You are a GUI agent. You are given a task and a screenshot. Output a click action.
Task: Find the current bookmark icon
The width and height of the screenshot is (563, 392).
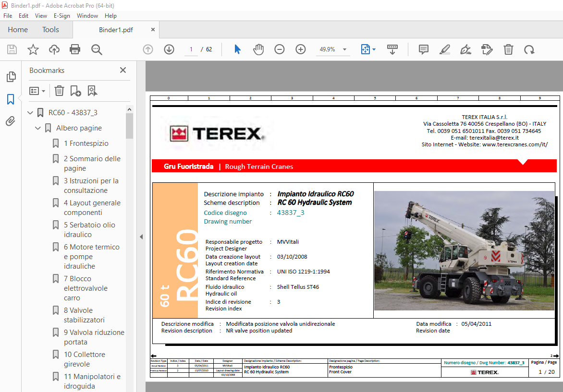(92, 91)
